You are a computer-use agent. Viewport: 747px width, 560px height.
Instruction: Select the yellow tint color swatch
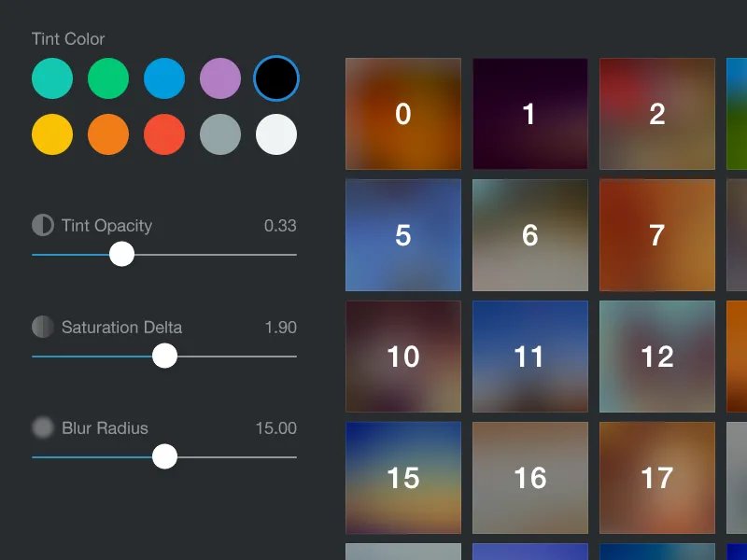coord(52,134)
